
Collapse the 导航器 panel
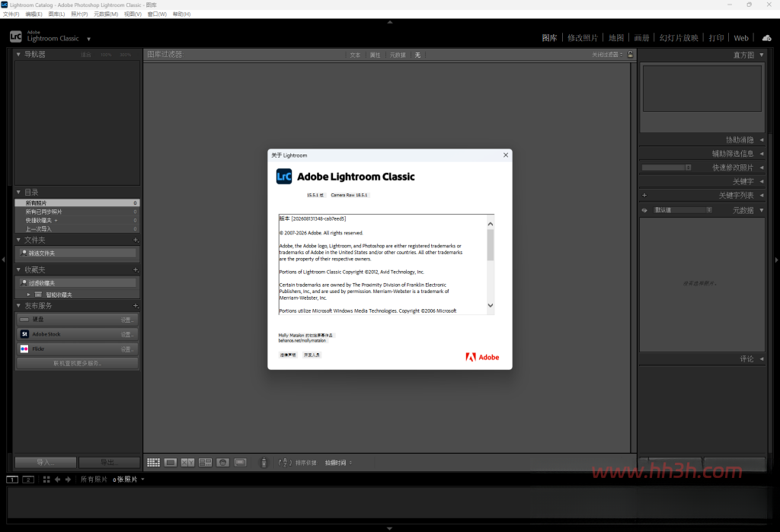tap(18, 54)
